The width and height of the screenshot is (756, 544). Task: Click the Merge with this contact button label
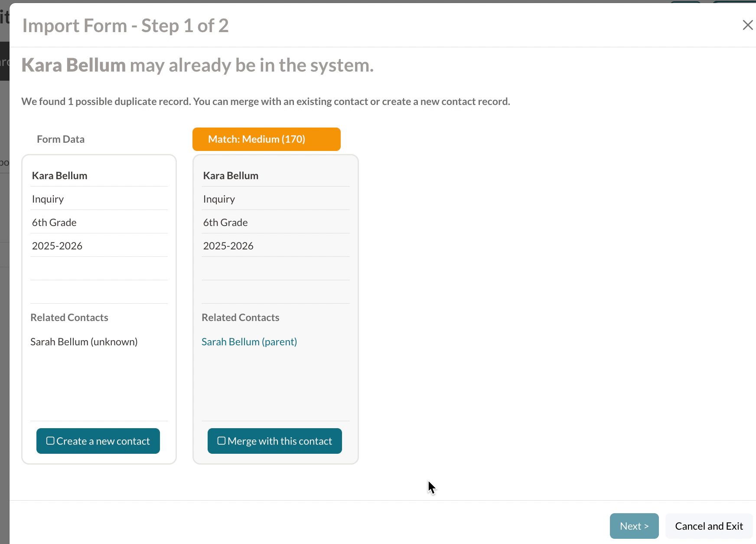(x=280, y=441)
